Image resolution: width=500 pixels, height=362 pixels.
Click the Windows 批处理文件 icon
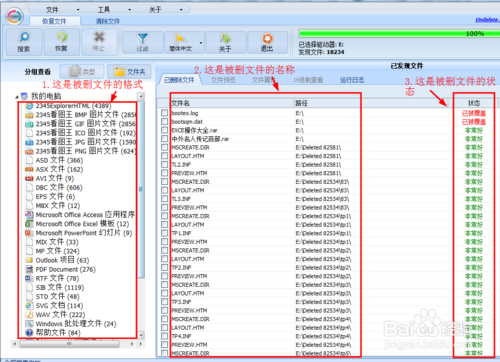(x=30, y=323)
